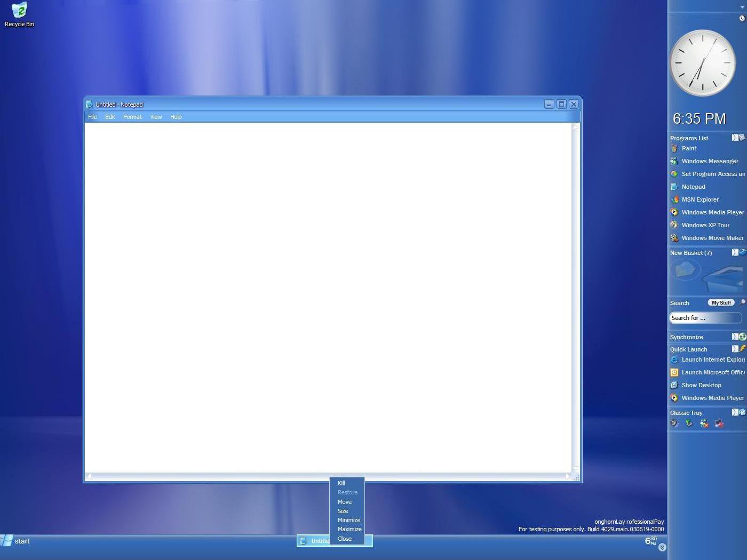Viewport: 747px width, 560px height.
Task: Open the Recycle Bin desktop icon
Action: coord(19,14)
